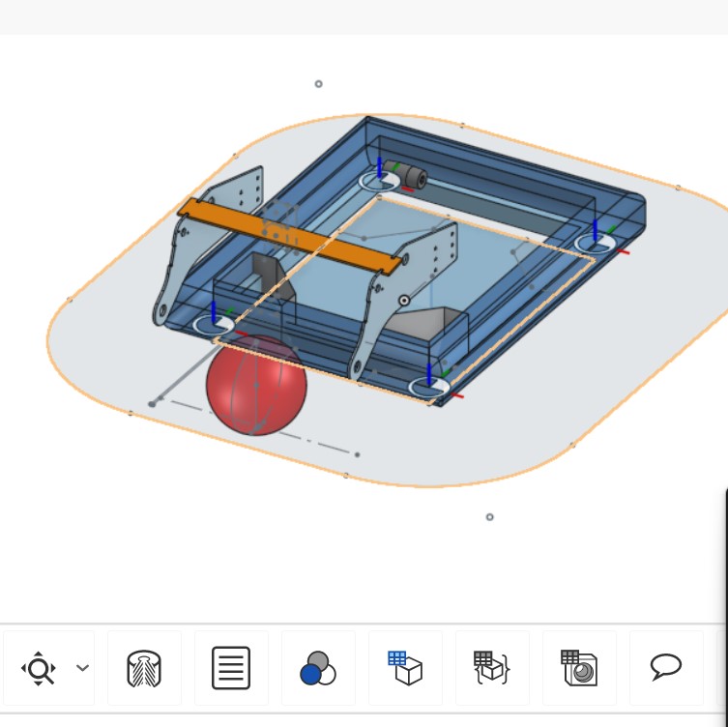Image resolution: width=728 pixels, height=727 pixels.
Task: Click the small circle handle above the model
Action: click(x=318, y=84)
